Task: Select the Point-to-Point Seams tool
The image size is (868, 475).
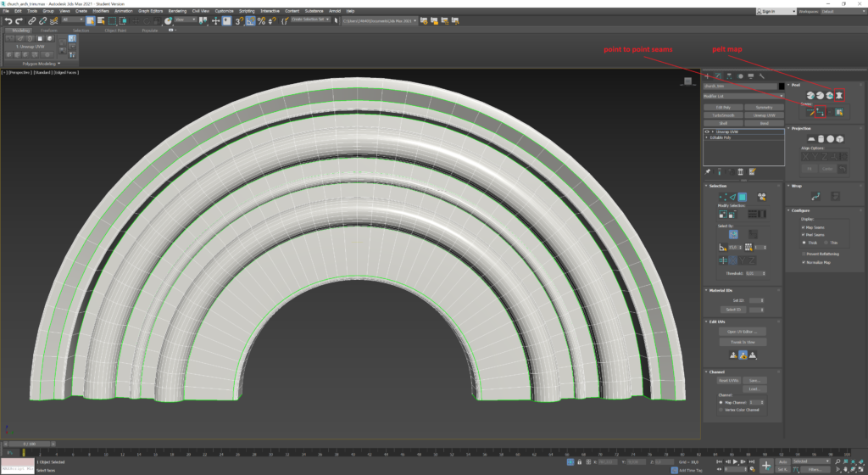Action: (x=821, y=112)
